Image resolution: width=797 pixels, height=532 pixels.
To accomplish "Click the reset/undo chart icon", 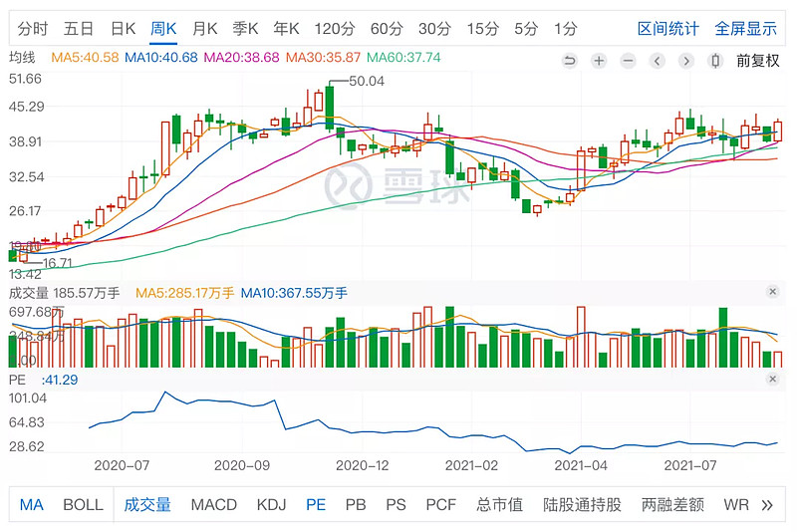I will click(570, 60).
